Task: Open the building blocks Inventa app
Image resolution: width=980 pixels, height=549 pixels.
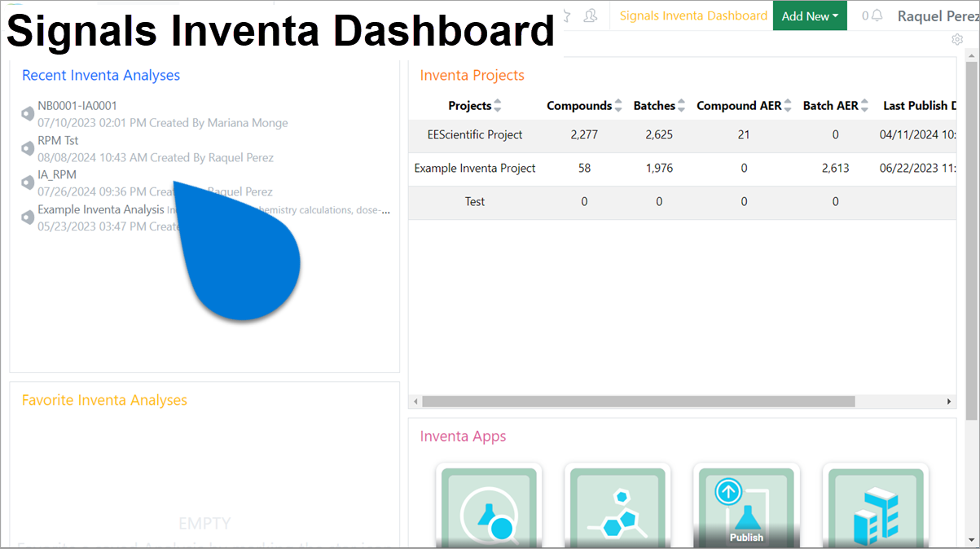Action: coord(876,506)
